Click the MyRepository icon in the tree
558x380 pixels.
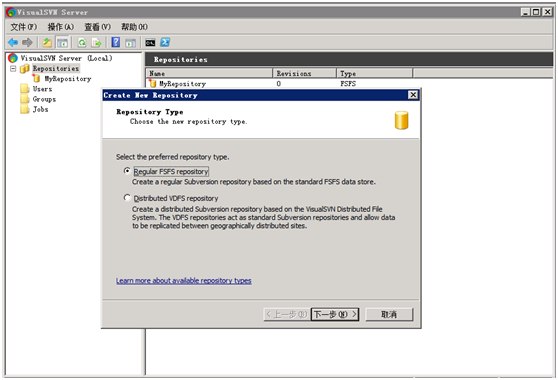click(x=36, y=78)
